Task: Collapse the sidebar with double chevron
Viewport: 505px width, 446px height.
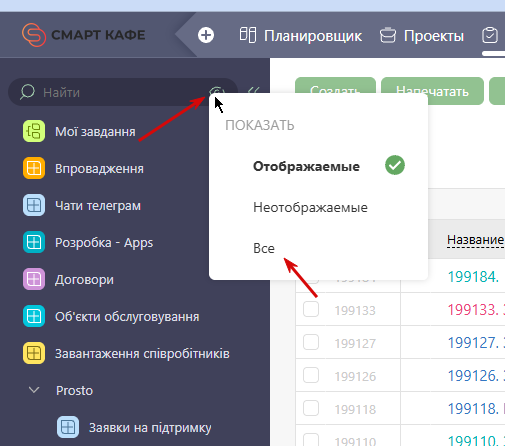Action: click(254, 91)
